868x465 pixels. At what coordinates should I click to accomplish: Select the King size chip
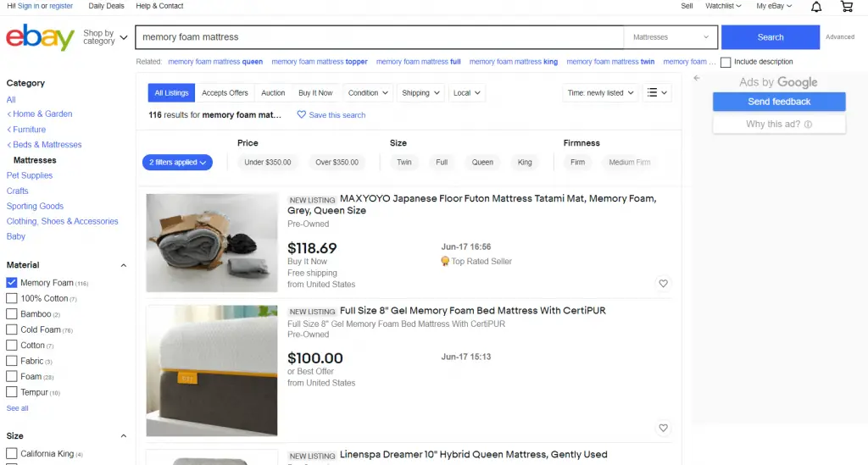point(525,162)
